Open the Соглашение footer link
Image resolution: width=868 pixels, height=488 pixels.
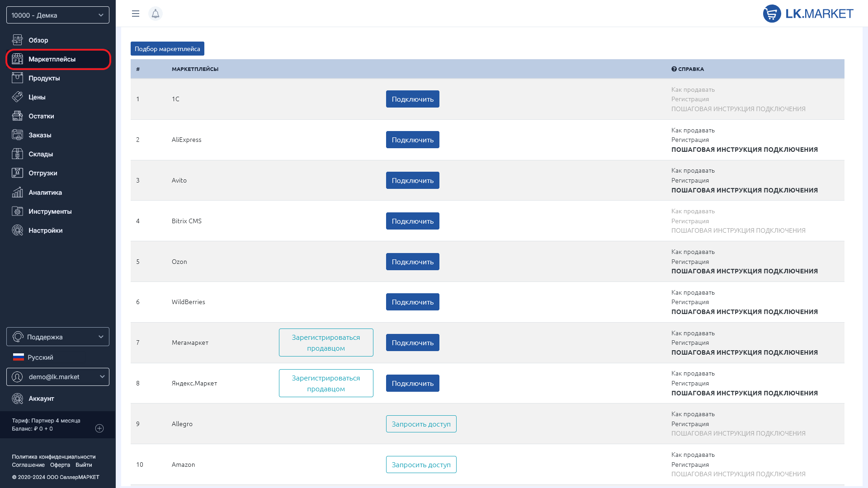28,465
